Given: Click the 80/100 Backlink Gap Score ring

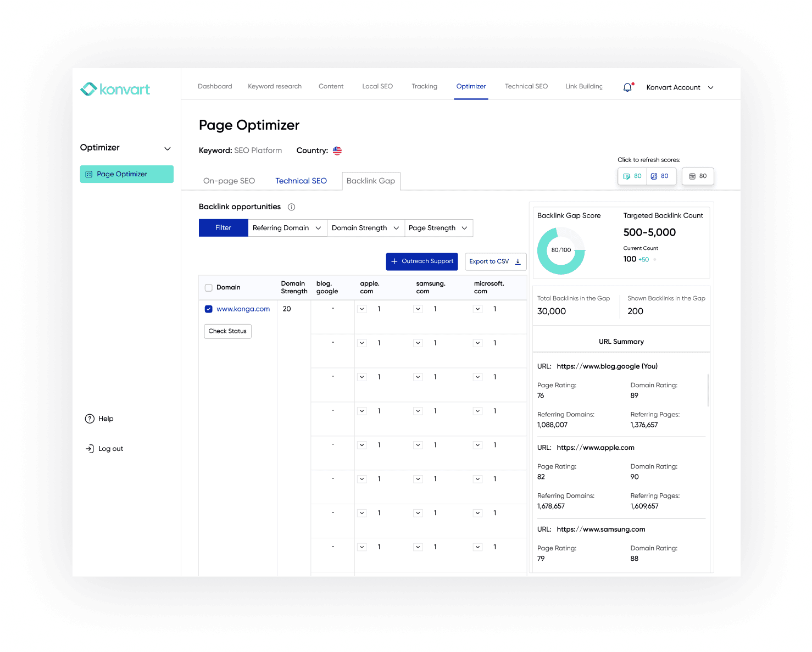Looking at the screenshot, I should (561, 250).
